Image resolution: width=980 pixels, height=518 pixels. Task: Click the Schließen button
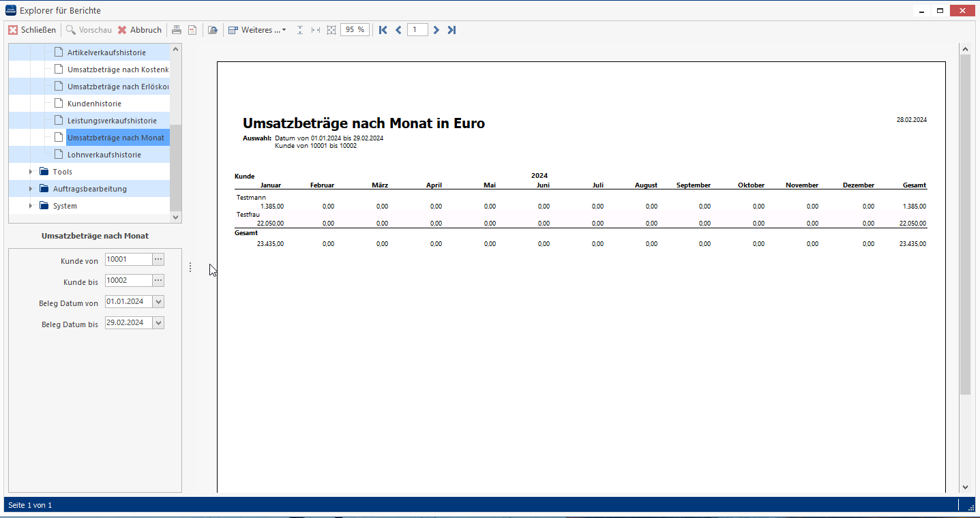click(x=32, y=30)
